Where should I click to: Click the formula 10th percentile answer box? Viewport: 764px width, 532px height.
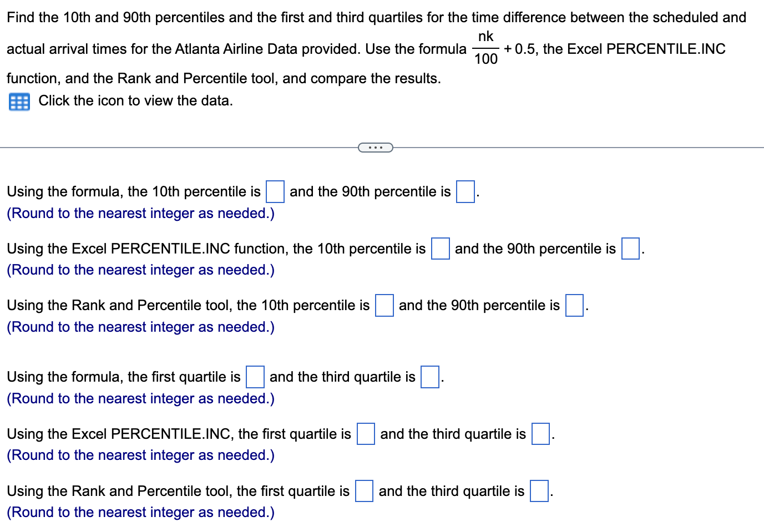(275, 191)
